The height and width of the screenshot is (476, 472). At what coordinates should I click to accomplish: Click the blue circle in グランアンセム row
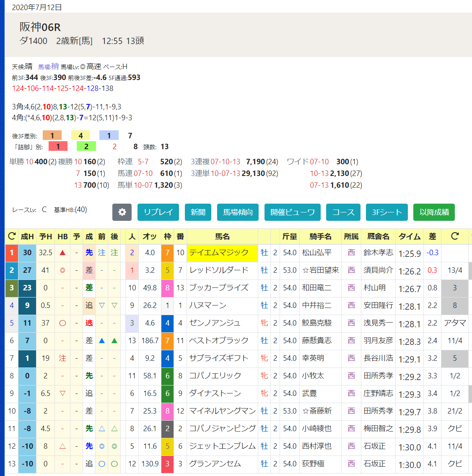pos(102,464)
